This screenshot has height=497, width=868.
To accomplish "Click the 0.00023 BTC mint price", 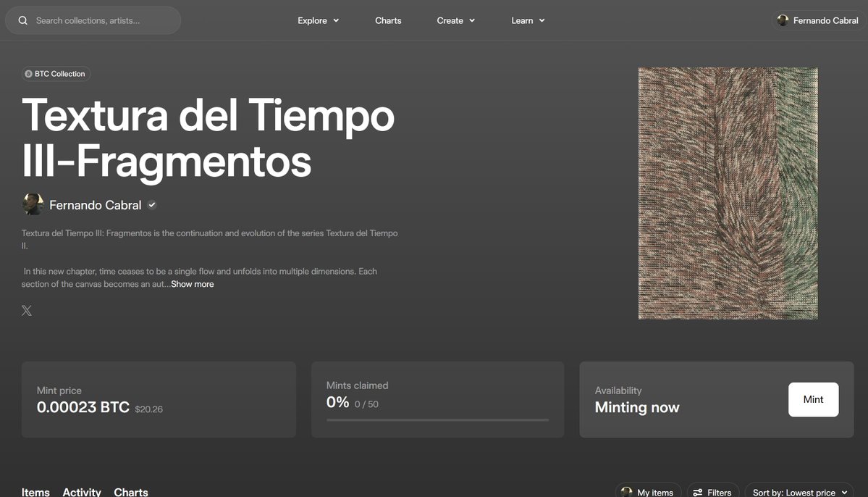I will click(x=83, y=407).
